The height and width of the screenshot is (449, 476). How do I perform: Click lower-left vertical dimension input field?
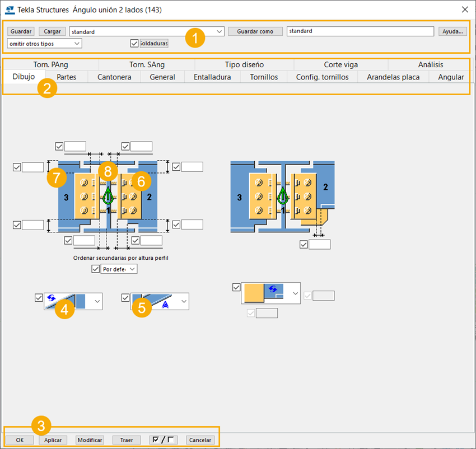coord(33,225)
